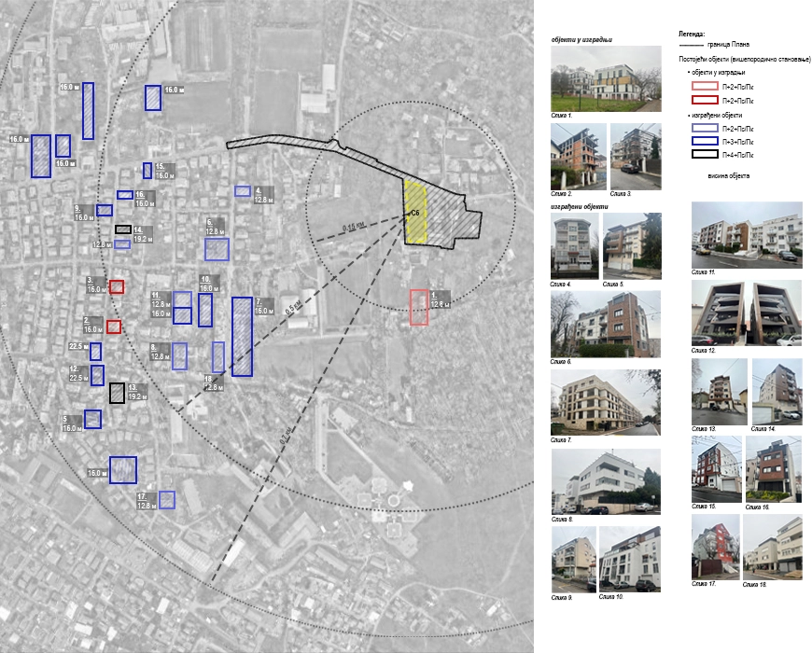Select the yellow dashed C6 parcel on map
The width and height of the screenshot is (812, 653).
pyautogui.click(x=415, y=212)
